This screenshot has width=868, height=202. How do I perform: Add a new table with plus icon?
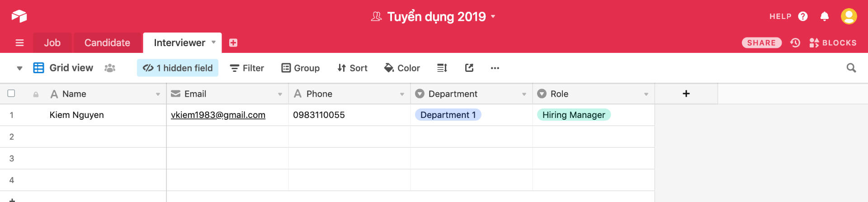[233, 43]
